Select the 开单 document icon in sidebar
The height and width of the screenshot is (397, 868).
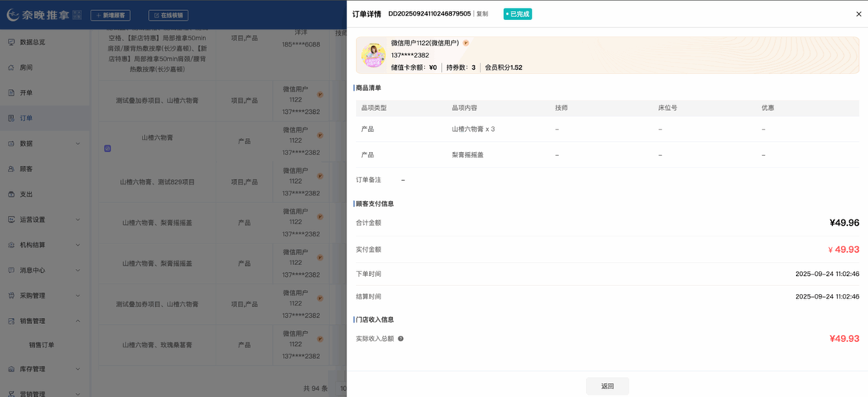coord(11,92)
